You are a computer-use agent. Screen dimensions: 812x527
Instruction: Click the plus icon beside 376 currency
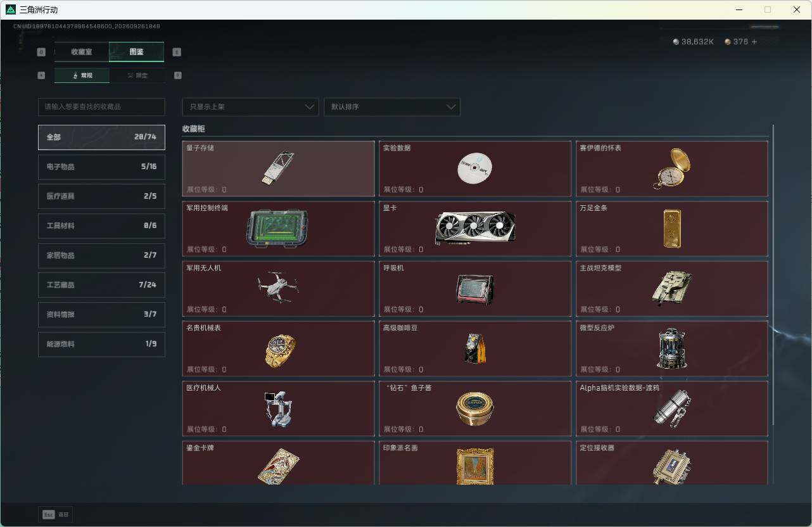[x=754, y=42]
